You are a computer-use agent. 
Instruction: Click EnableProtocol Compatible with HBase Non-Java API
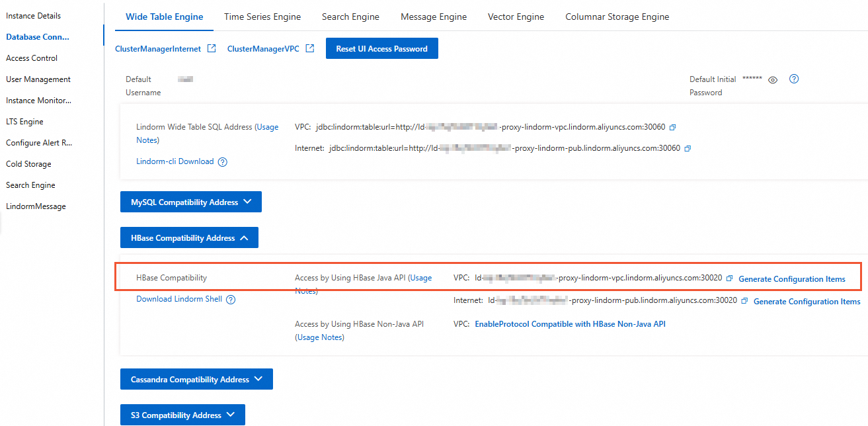tap(570, 324)
